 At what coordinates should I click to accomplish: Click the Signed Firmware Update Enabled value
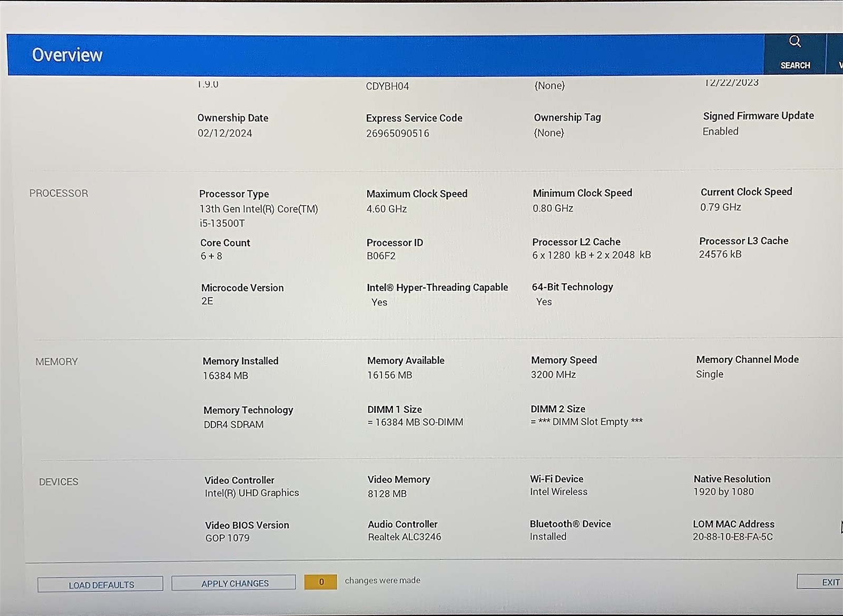720,131
